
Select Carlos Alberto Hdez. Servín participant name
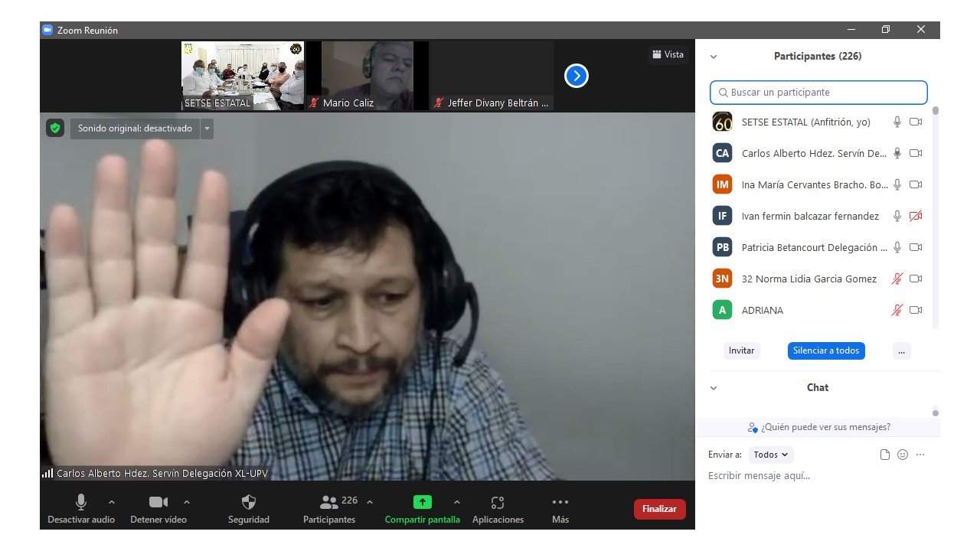point(814,153)
